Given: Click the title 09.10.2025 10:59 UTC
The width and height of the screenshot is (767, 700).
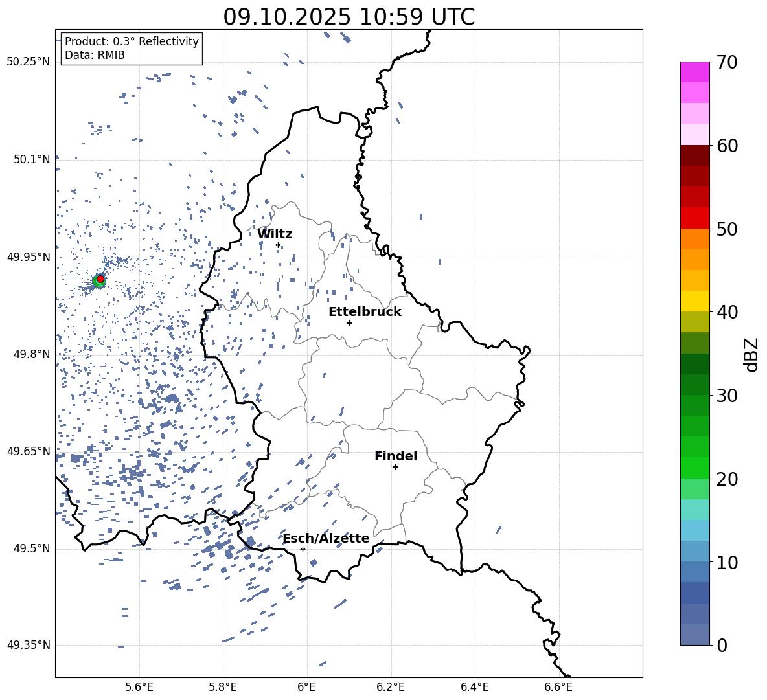Looking at the screenshot, I should click(349, 17).
